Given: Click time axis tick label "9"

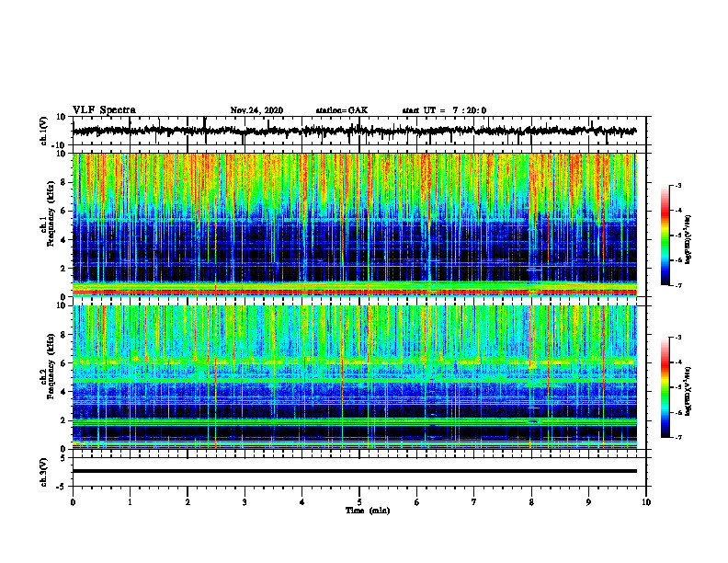Looking at the screenshot, I should click(588, 502).
